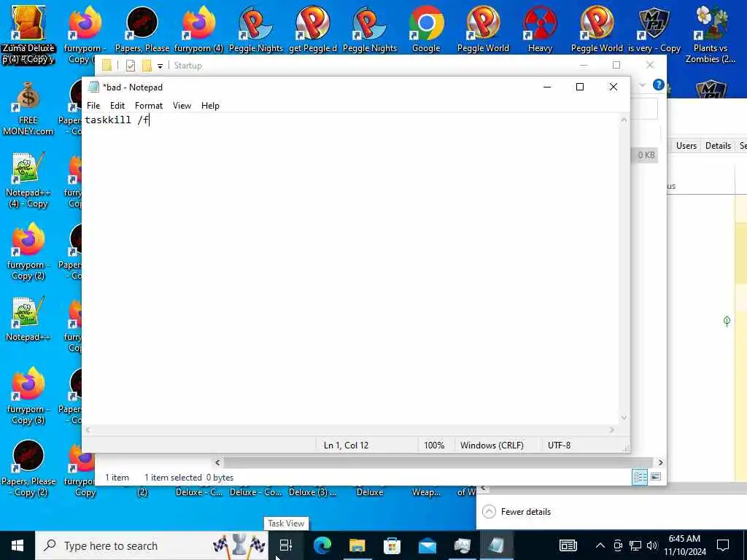The height and width of the screenshot is (560, 747).
Task: Switch Startup window to Details view icon
Action: [640, 477]
